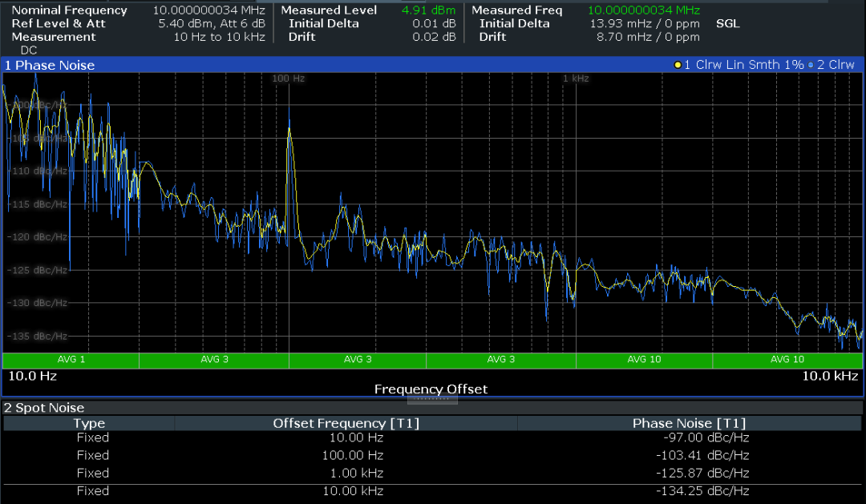Click the -134.25 dBc/Hz phase noise value
This screenshot has width=866, height=504.
tap(702, 490)
